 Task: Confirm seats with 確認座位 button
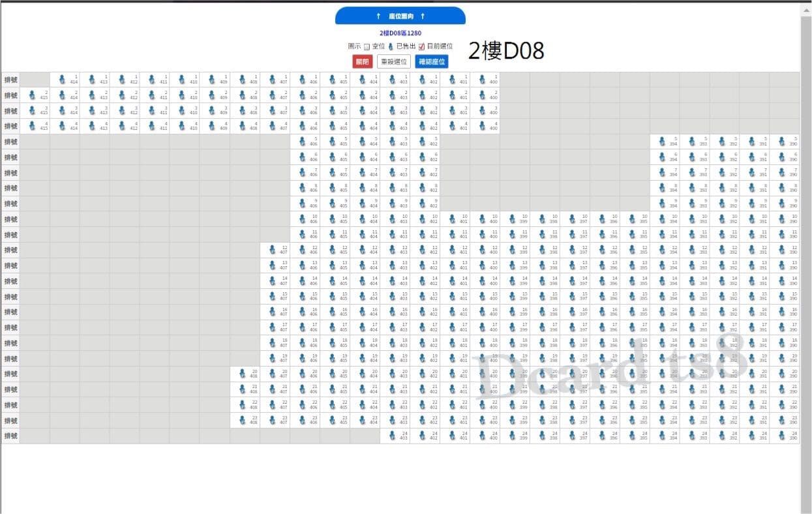tap(432, 62)
